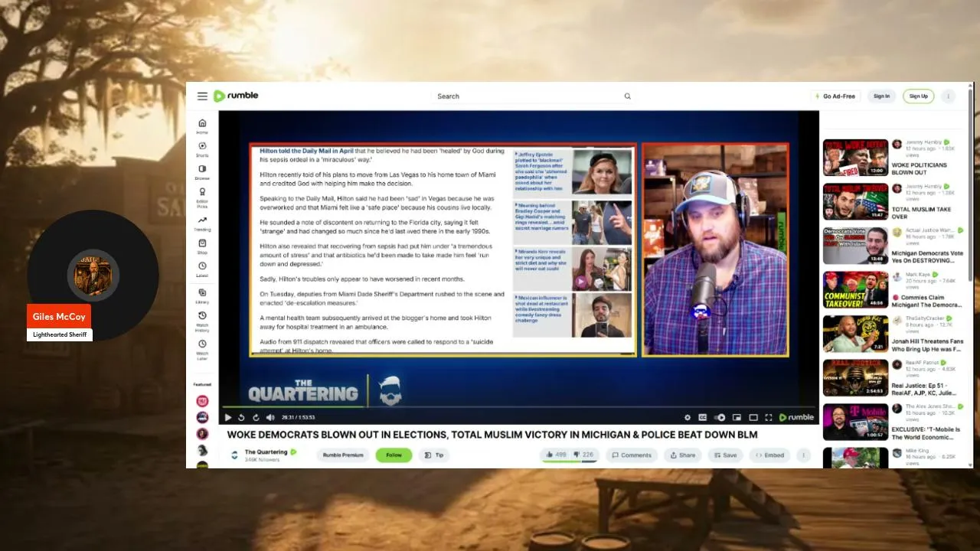Open Real Justice Ep 51 thumbnail
This screenshot has height=551, width=980.
[855, 378]
